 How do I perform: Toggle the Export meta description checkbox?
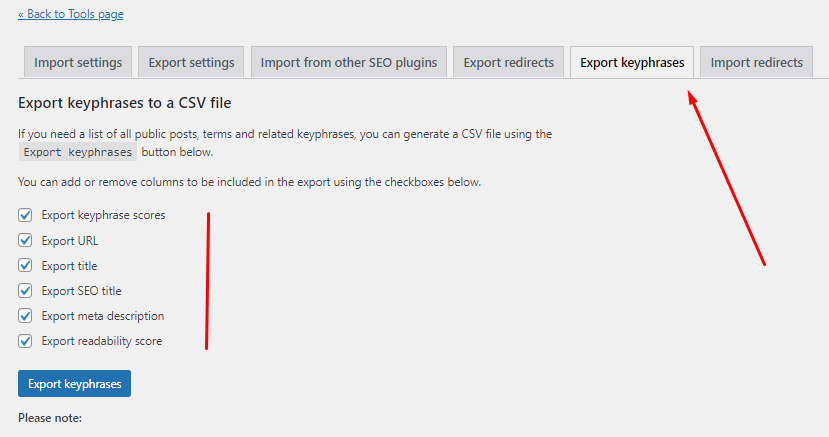(x=26, y=316)
